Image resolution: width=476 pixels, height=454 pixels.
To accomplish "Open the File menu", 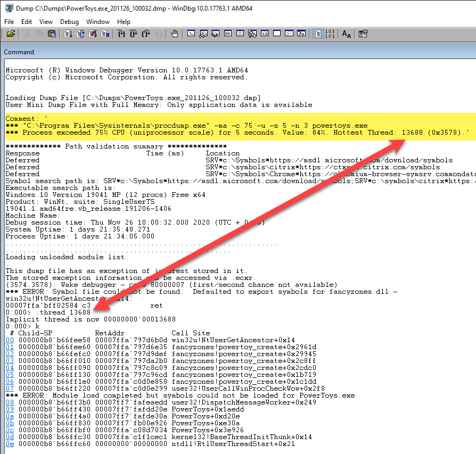I will [9, 22].
